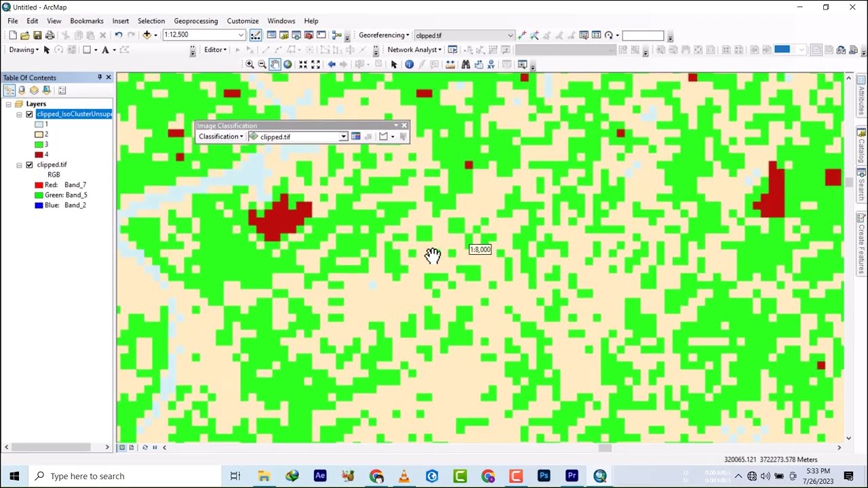Open the Create Features side tab
This screenshot has height=488, width=868.
pyautogui.click(x=861, y=244)
